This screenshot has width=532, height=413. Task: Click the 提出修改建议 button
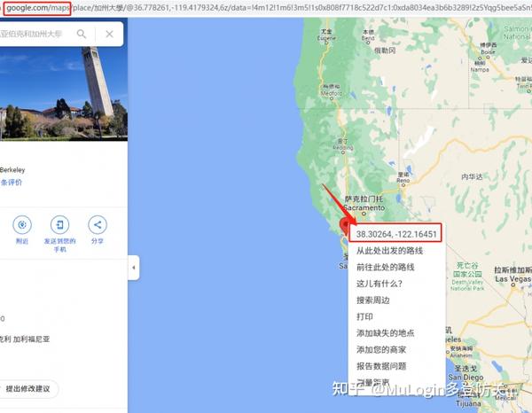[27, 388]
